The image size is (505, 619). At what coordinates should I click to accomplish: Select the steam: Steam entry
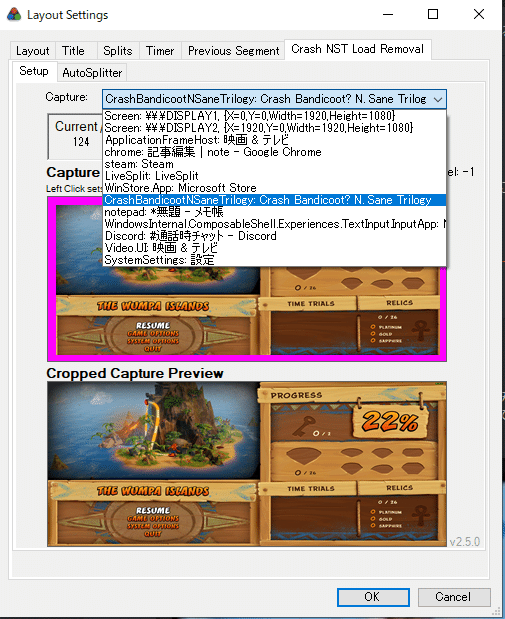[275, 164]
